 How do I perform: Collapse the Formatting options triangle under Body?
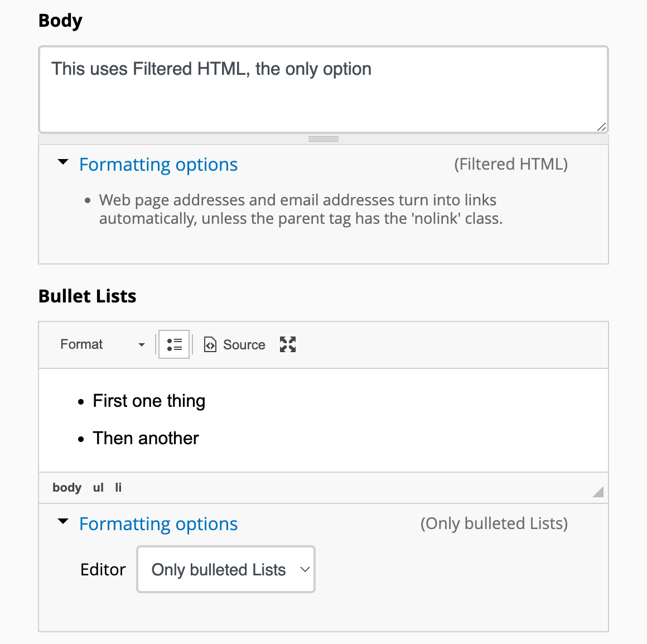63,162
